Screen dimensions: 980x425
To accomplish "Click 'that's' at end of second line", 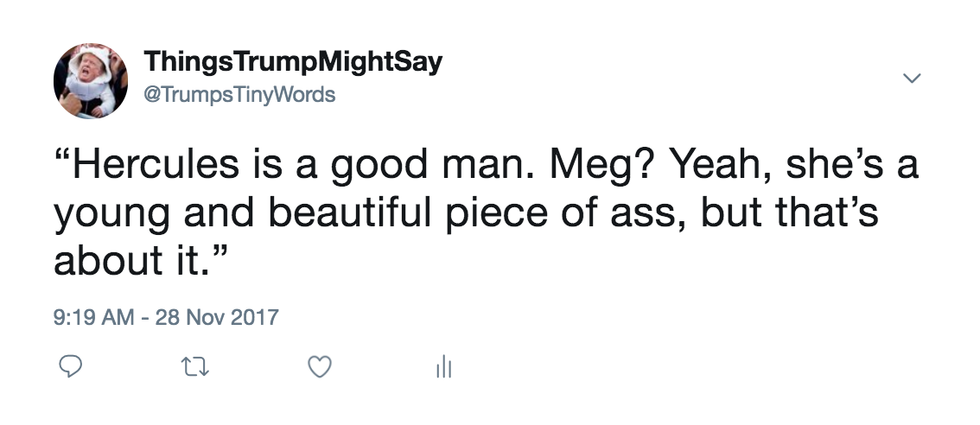I will (835, 212).
